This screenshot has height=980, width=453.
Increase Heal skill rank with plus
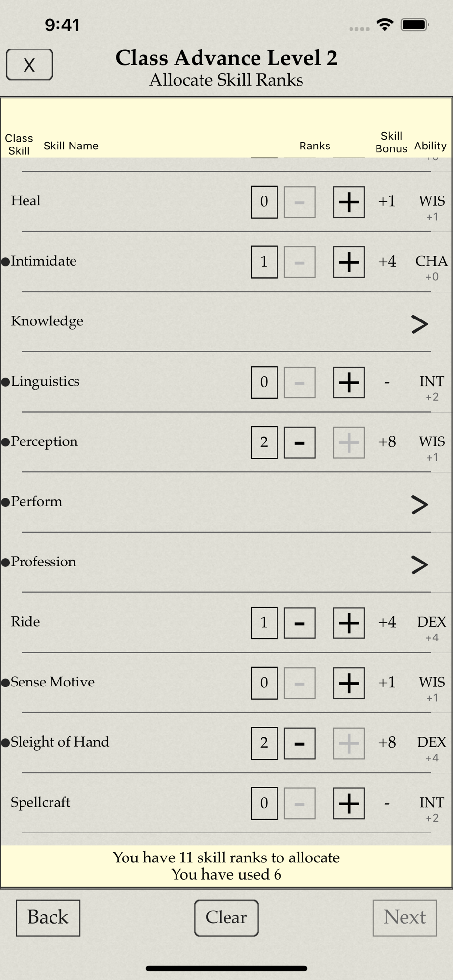pos(349,202)
